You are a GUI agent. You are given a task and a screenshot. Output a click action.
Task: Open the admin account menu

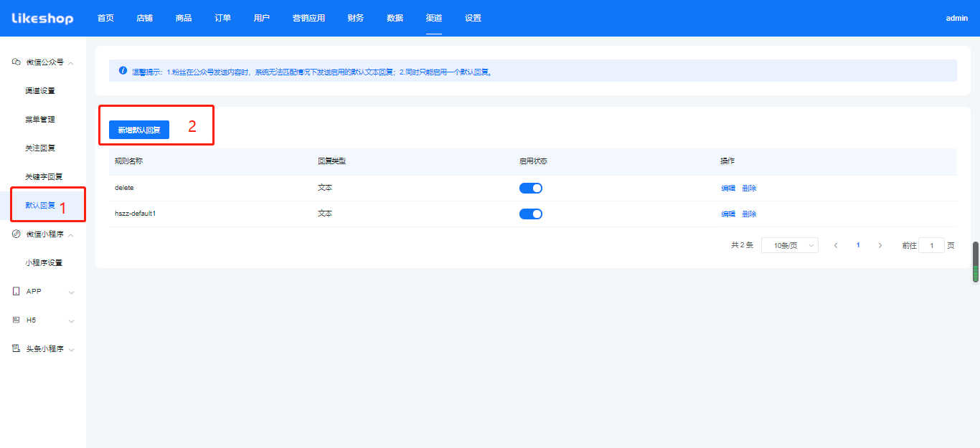(957, 18)
